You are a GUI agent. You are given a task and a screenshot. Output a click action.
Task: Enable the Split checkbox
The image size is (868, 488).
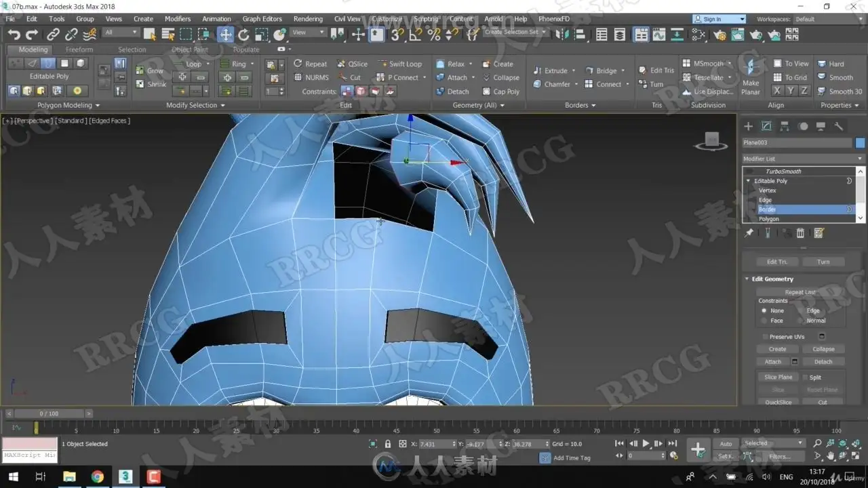click(x=804, y=378)
